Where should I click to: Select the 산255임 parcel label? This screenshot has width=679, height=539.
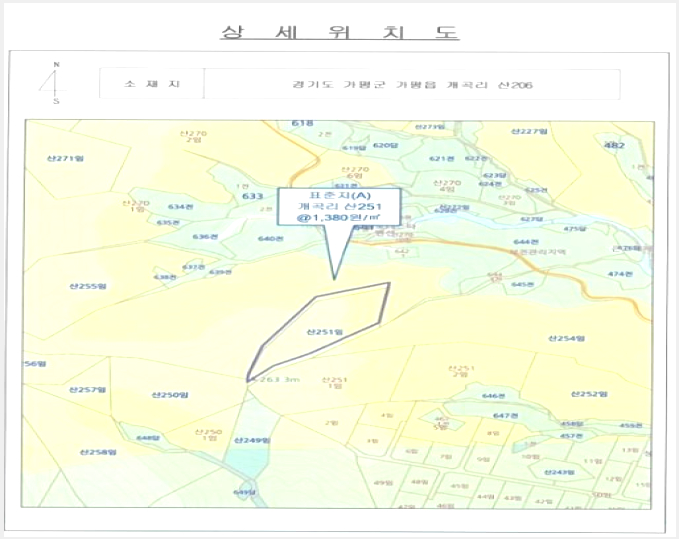point(88,286)
